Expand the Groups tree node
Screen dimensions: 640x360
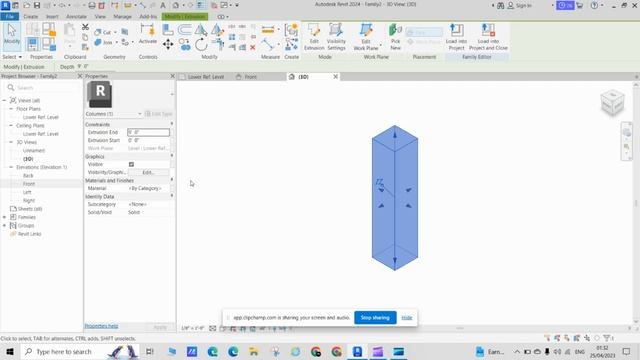pyautogui.click(x=4, y=225)
